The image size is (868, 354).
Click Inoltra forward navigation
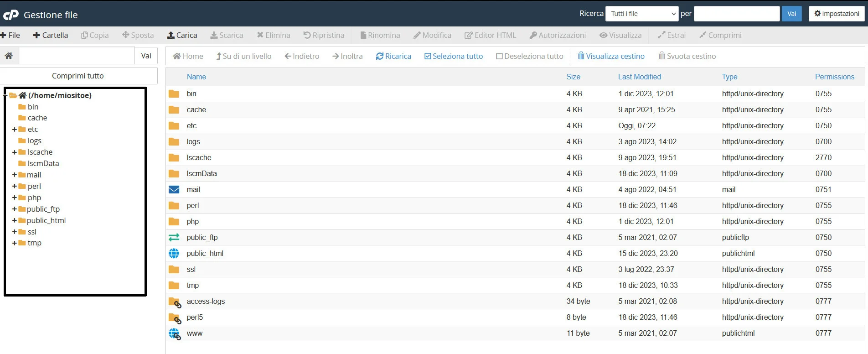[x=347, y=56]
